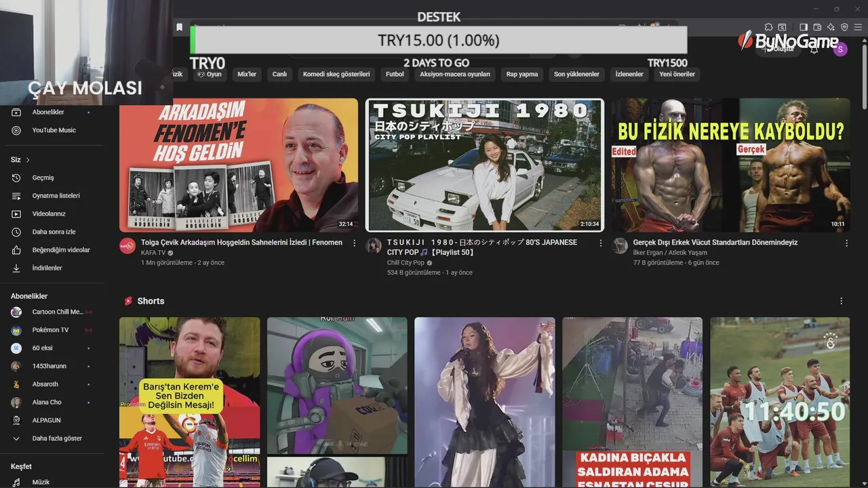Open YouTube Music in the sidebar

(x=52, y=130)
